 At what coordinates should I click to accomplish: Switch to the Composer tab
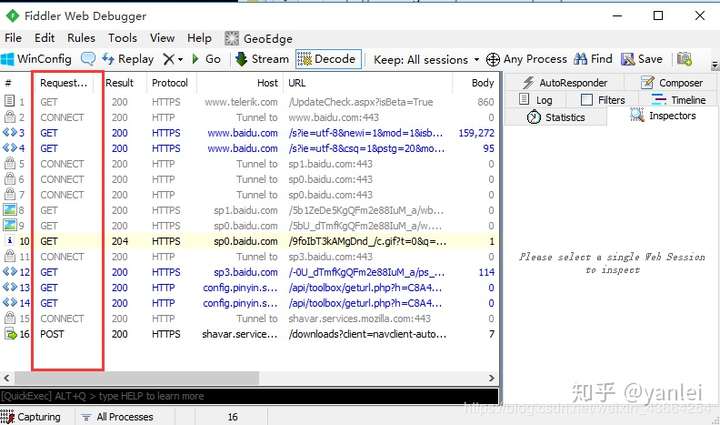click(x=671, y=83)
